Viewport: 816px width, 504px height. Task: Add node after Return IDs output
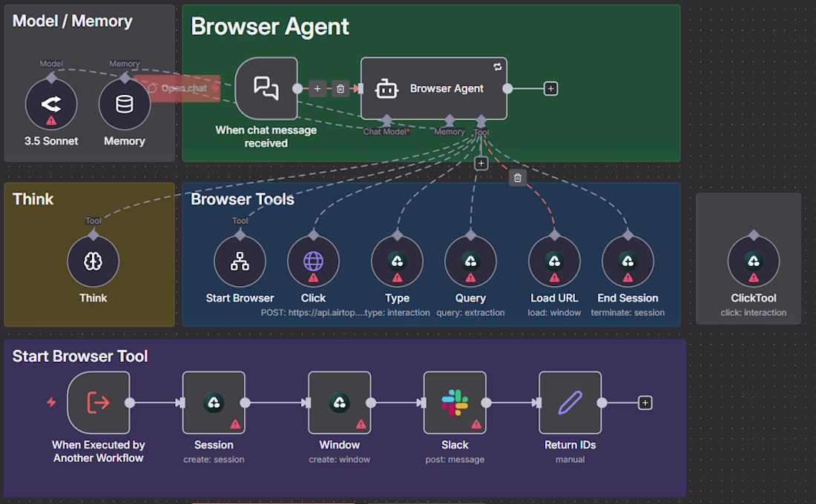coord(645,402)
